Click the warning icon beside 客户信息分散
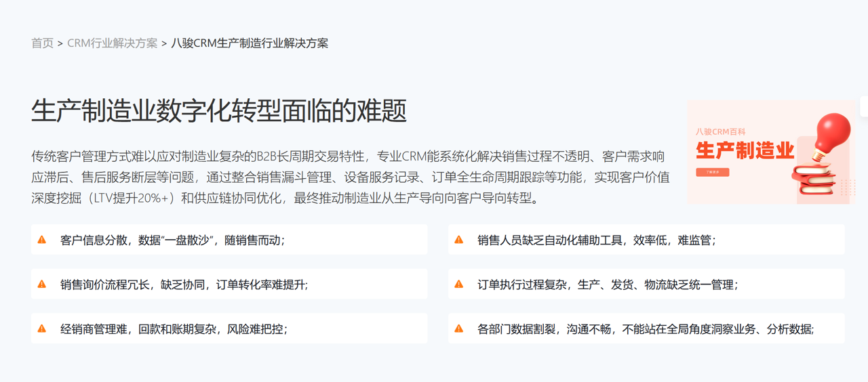Image resolution: width=868 pixels, height=382 pixels. coord(42,240)
